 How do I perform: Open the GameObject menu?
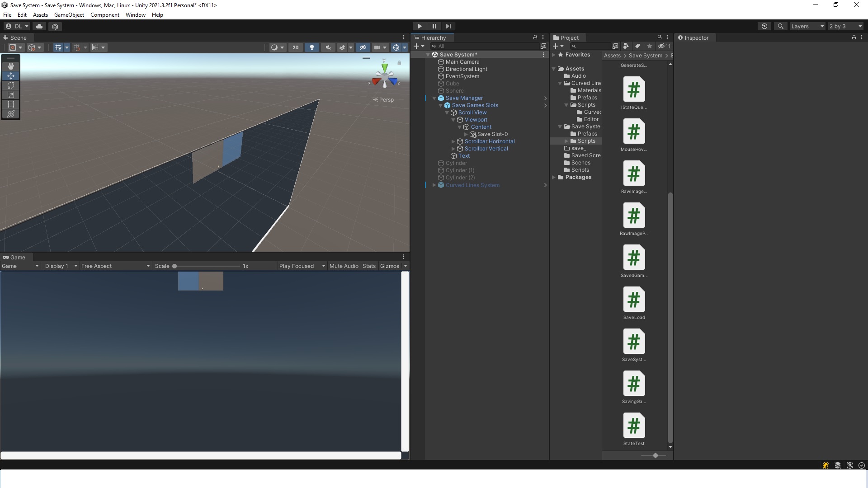coord(69,14)
